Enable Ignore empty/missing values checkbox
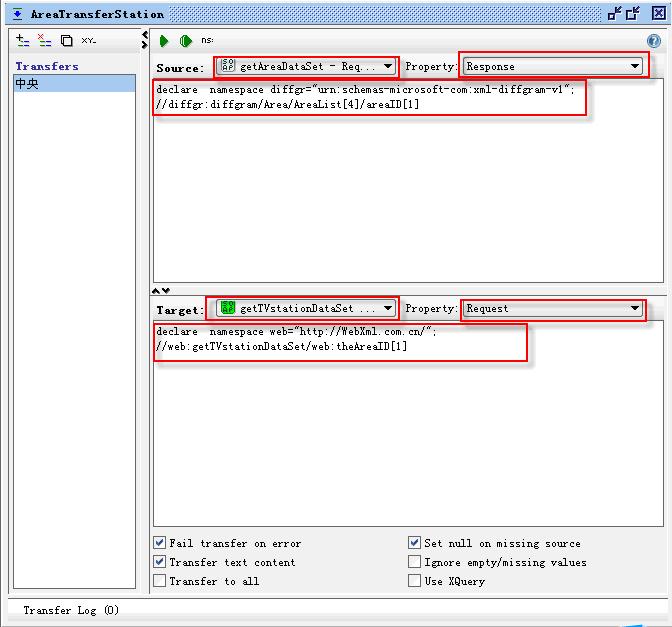This screenshot has height=627, width=672. click(x=414, y=562)
